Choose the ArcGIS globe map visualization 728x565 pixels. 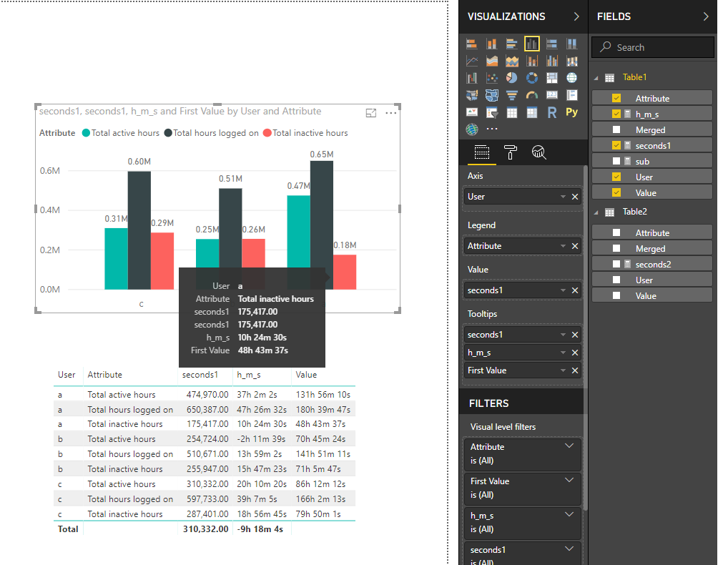(x=472, y=129)
